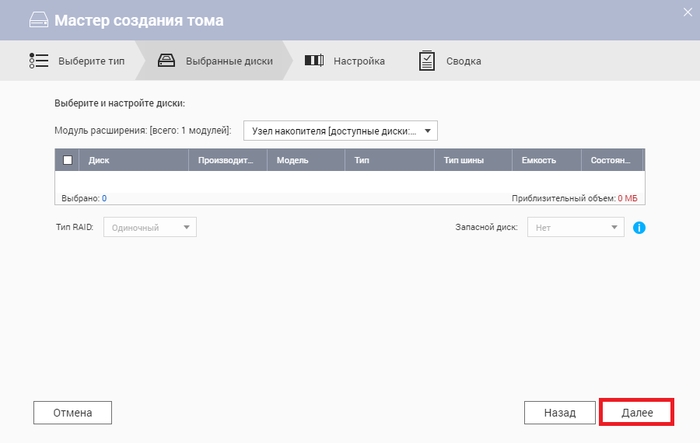Sort by the Диск column header
Screen dimensions: 700x443
(133, 160)
